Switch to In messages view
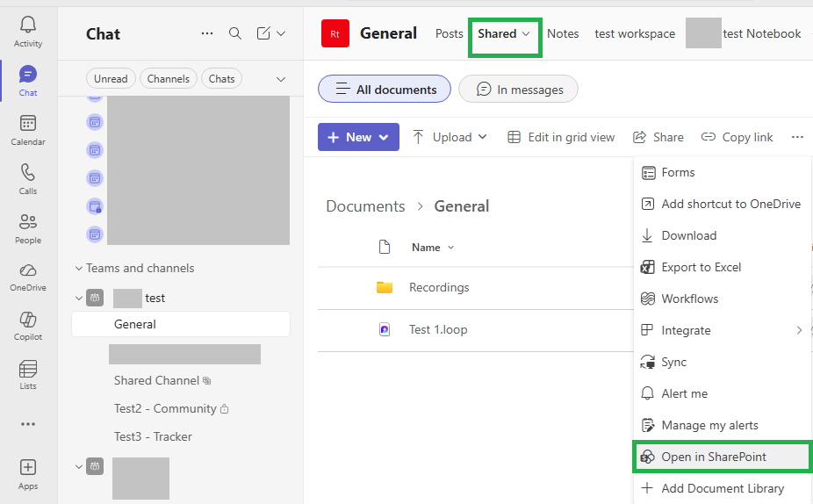The width and height of the screenshot is (813, 504). (x=518, y=90)
